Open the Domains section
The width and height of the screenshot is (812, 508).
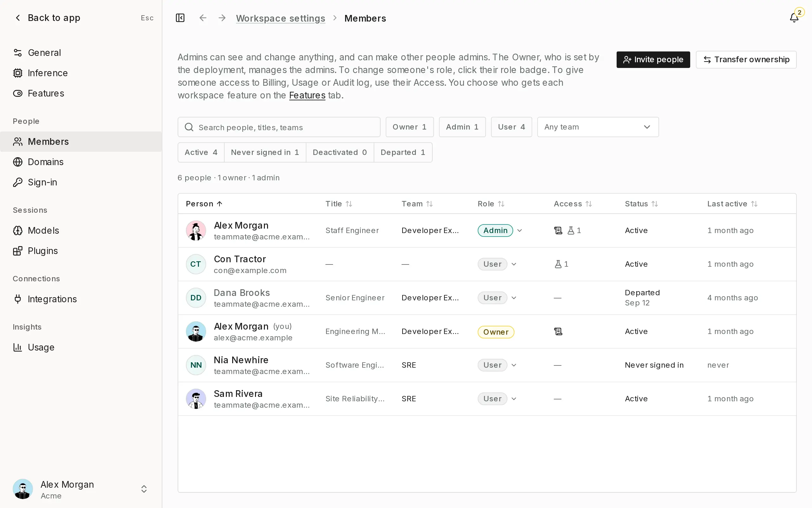[x=81, y=162]
